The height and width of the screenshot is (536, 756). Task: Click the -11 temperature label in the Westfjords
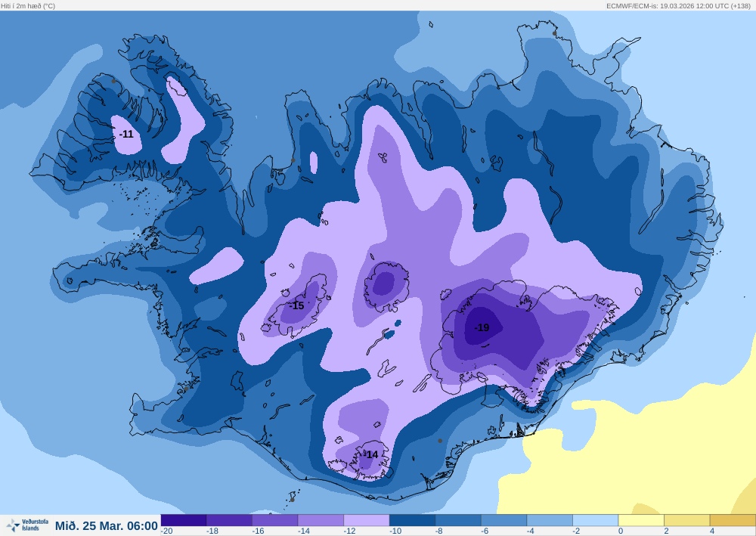[x=126, y=134]
